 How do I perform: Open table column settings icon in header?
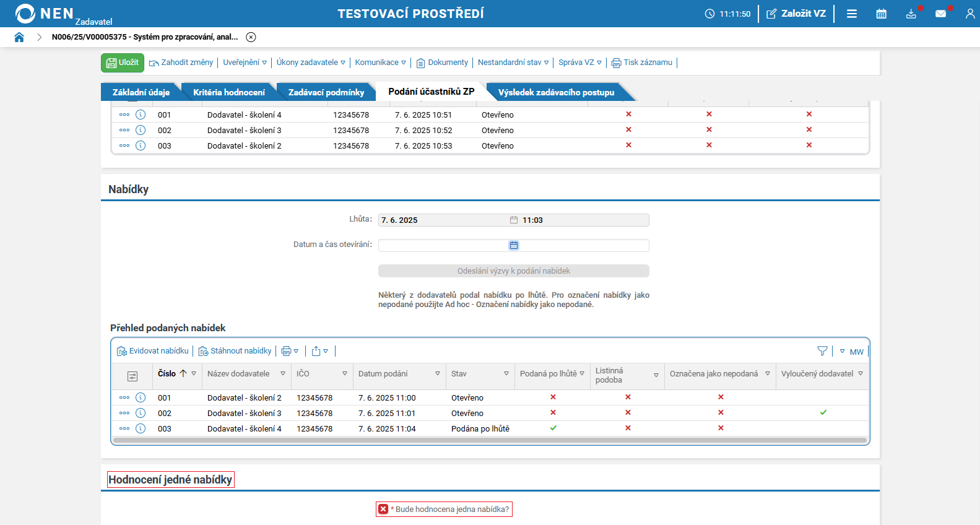point(132,376)
